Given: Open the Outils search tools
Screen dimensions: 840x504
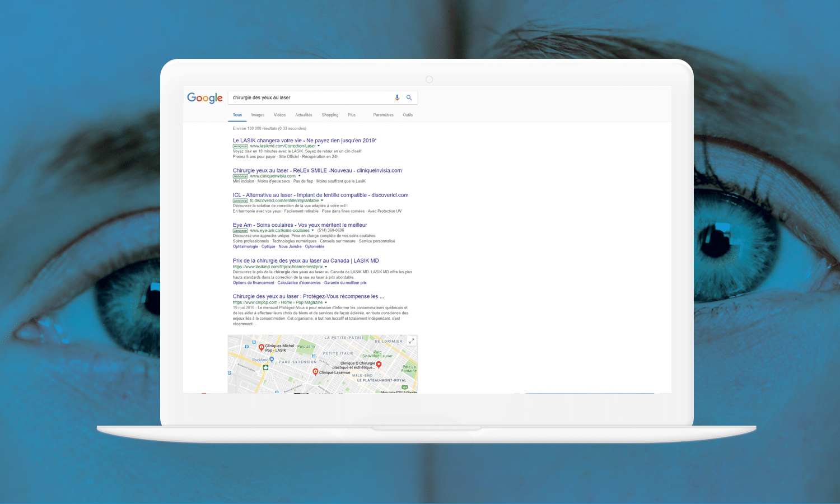Looking at the screenshot, I should 408,115.
